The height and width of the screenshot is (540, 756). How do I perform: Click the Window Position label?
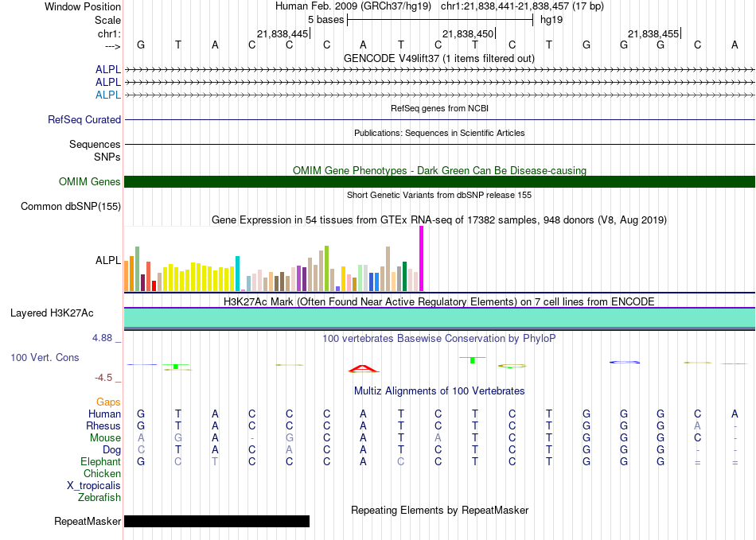tap(83, 6)
